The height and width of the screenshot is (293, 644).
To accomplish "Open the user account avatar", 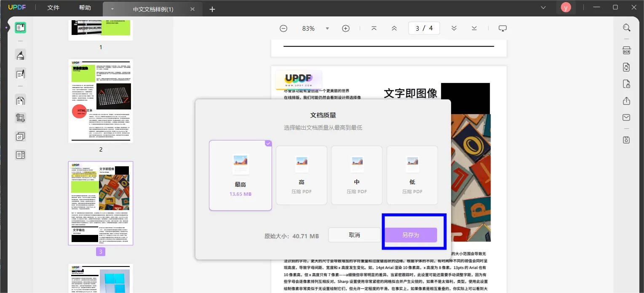I will (x=566, y=8).
